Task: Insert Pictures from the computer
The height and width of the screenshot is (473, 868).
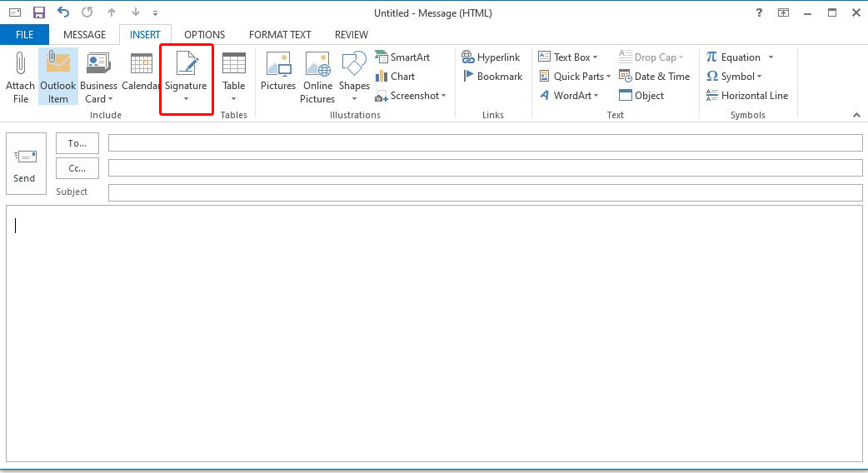Action: tap(278, 71)
